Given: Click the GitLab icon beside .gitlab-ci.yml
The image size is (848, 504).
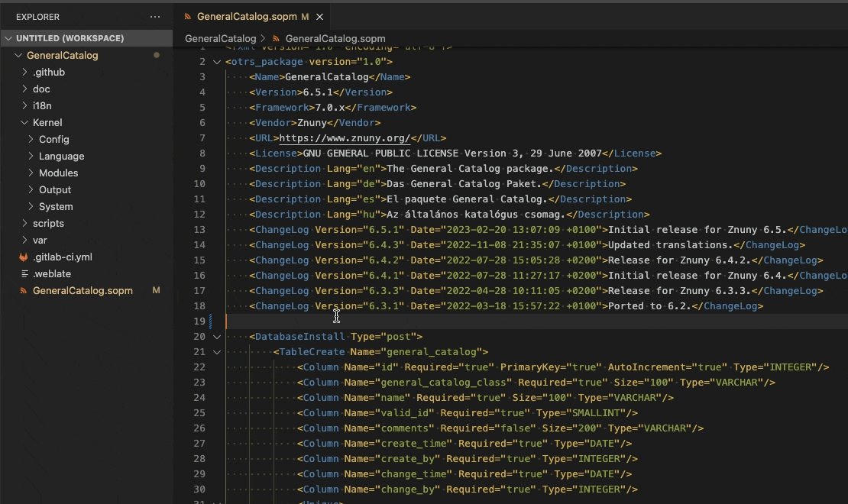Looking at the screenshot, I should pyautogui.click(x=24, y=257).
